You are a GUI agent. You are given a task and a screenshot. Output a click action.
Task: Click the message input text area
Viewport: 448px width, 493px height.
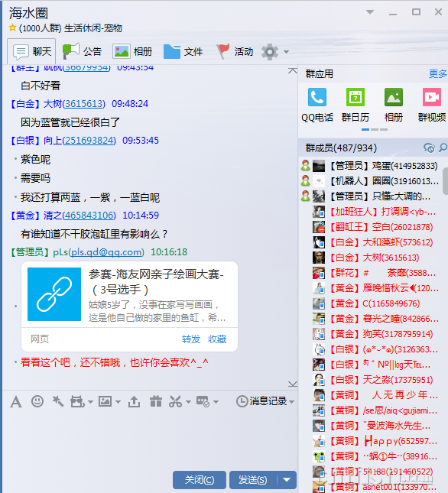[150, 439]
